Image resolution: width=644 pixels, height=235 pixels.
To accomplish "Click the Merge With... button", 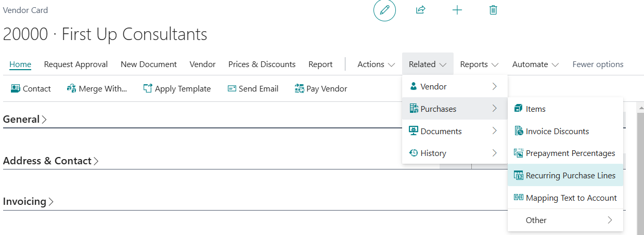I will [97, 88].
